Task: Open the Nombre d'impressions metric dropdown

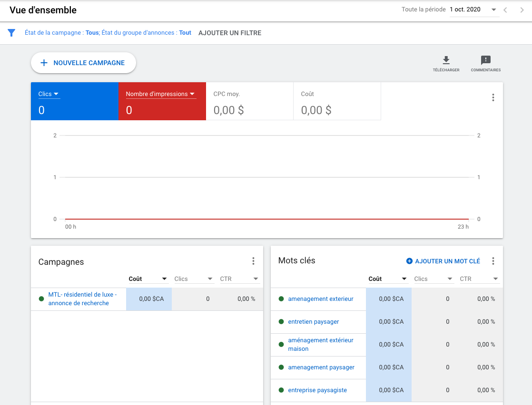Action: click(161, 94)
